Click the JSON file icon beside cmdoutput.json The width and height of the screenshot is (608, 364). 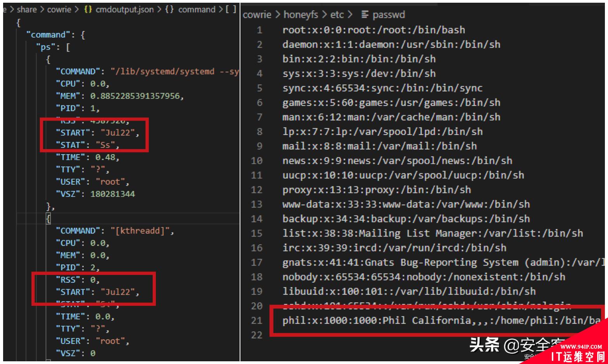coord(88,9)
